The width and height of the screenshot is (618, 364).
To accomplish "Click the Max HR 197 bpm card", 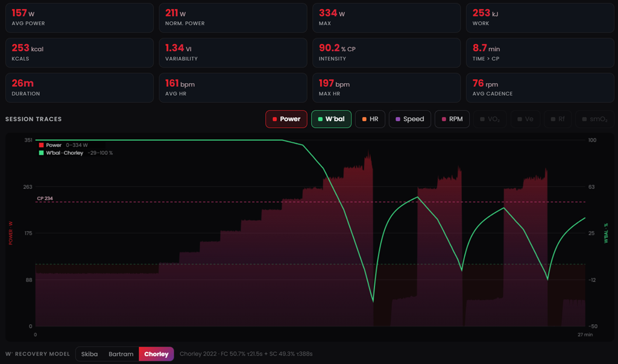I will coord(386,88).
